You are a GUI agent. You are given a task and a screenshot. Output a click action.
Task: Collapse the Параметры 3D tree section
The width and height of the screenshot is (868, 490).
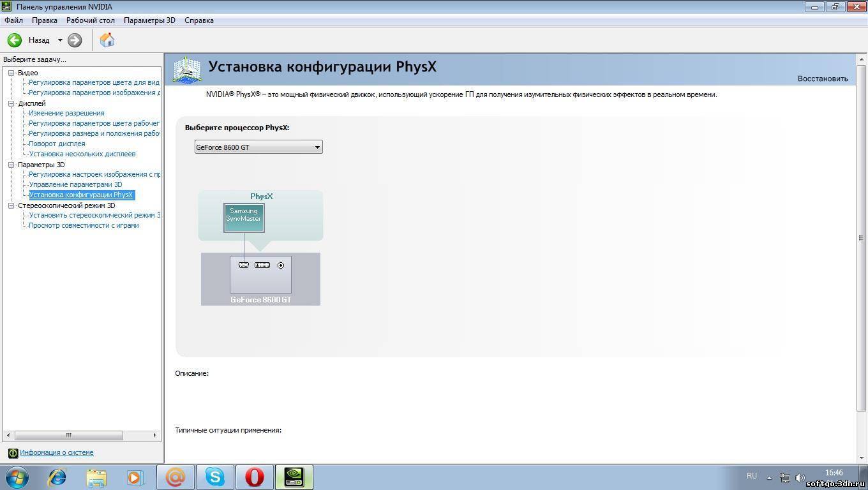tap(11, 165)
